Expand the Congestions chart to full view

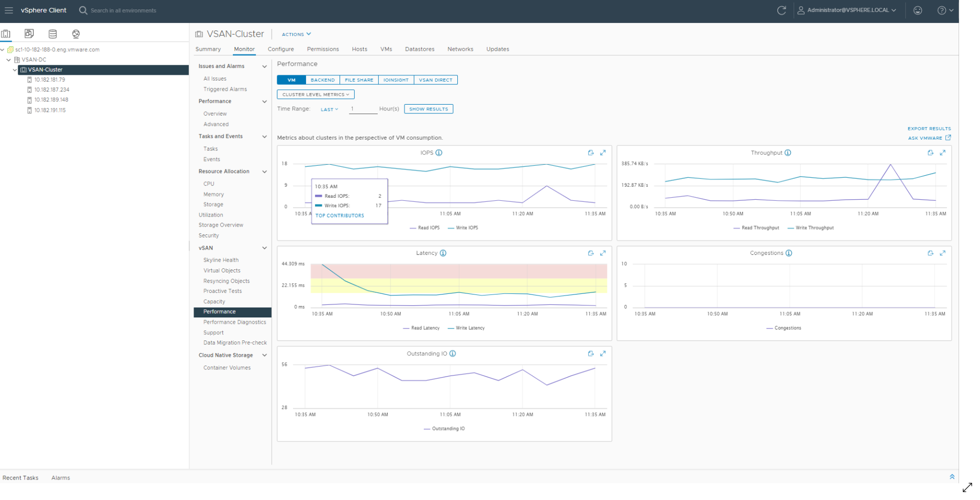coord(942,253)
